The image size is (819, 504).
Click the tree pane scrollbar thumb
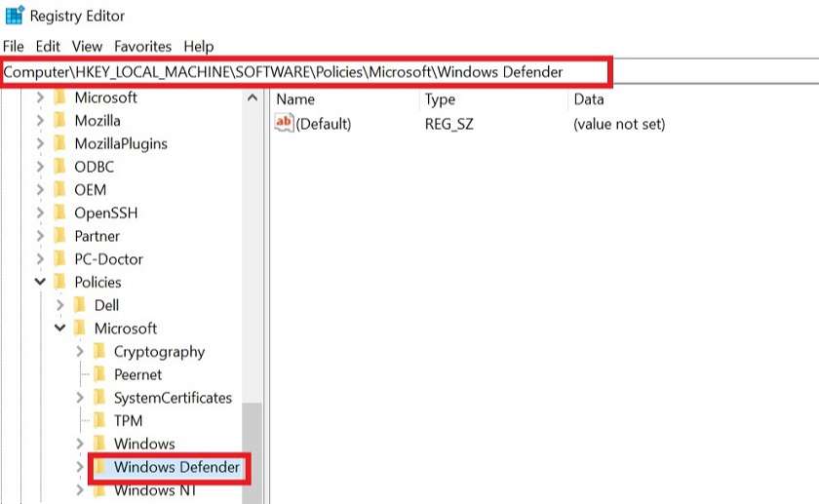pos(253,452)
